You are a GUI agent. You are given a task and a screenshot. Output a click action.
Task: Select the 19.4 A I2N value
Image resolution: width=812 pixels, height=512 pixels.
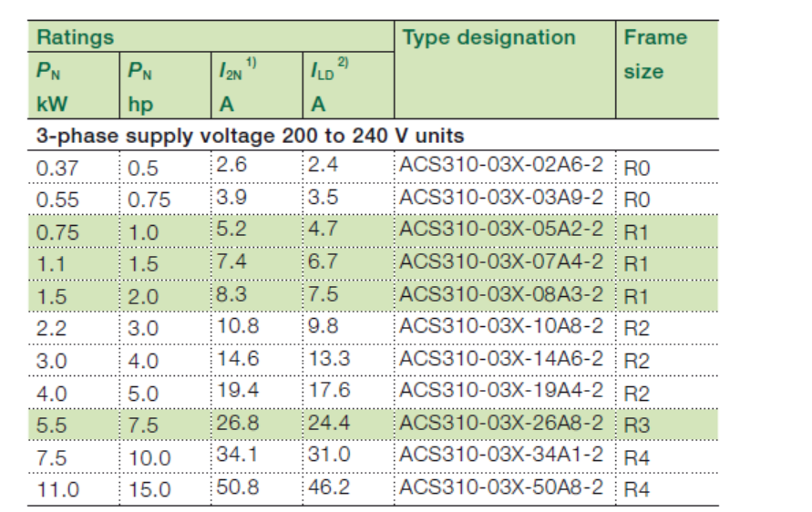coord(238,390)
